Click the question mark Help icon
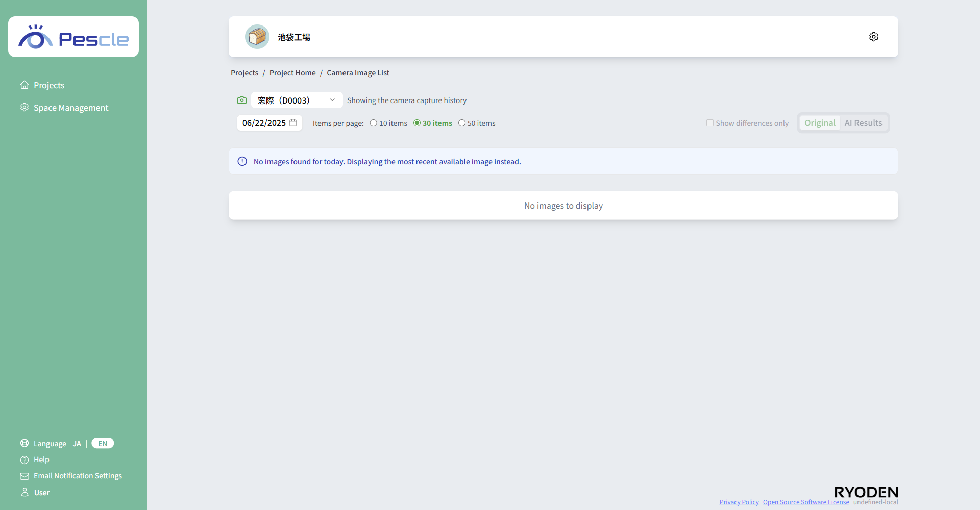This screenshot has width=980, height=510. point(24,460)
